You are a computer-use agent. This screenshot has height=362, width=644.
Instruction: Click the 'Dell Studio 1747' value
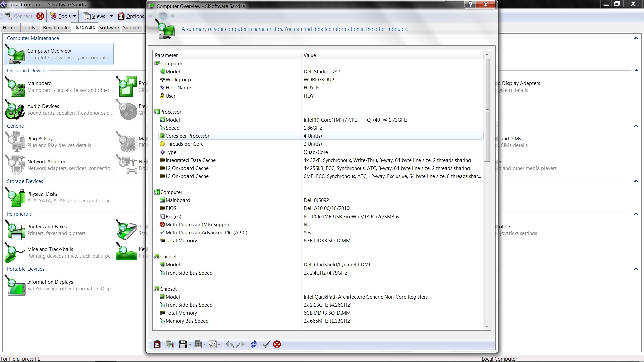pos(322,71)
